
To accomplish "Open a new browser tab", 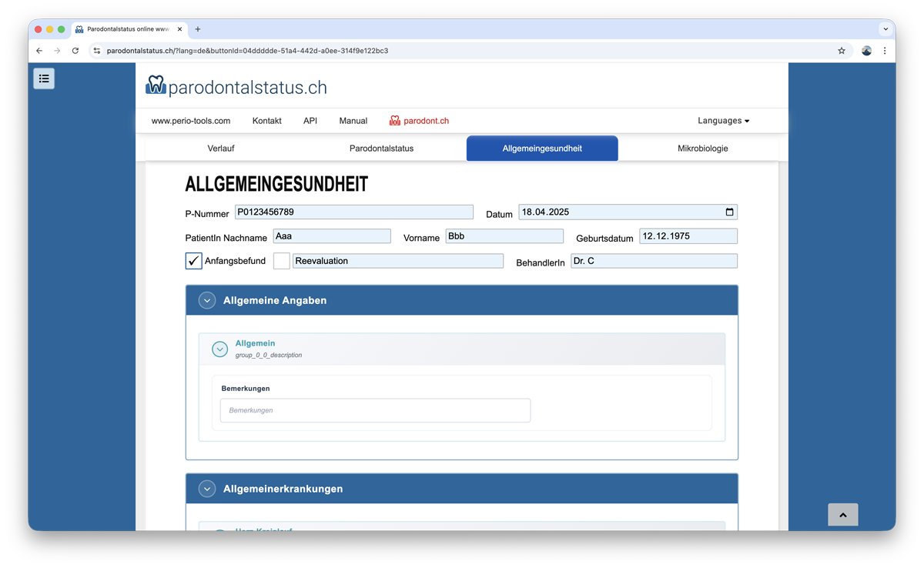I will tap(198, 29).
